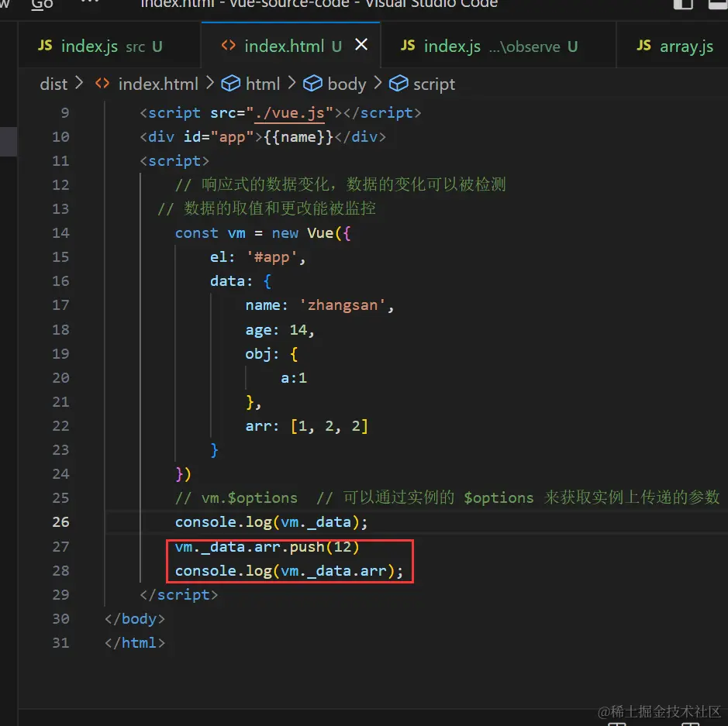The width and height of the screenshot is (728, 726).
Task: Click HTML icon on index.html tab
Action: click(228, 45)
